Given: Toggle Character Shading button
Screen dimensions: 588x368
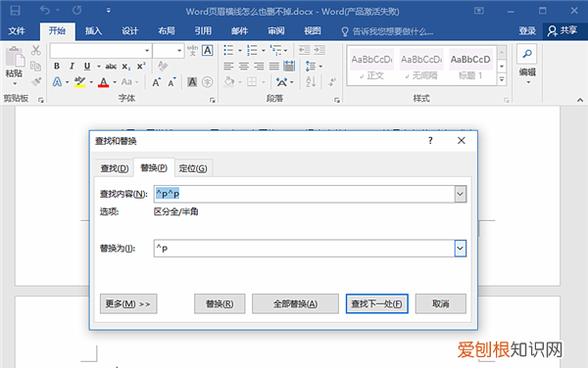Looking at the screenshot, I should tap(192, 82).
